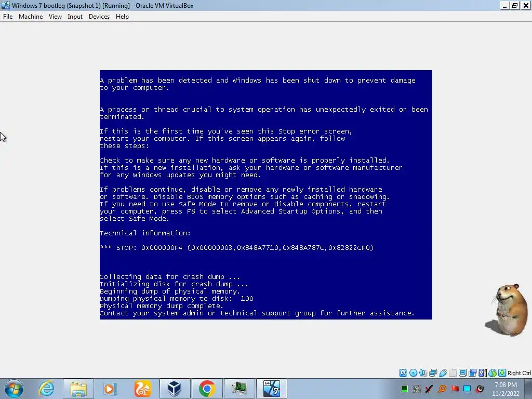This screenshot has width=532, height=399.
Task: Click the audio indicator icon in status bar
Action: [x=423, y=373]
